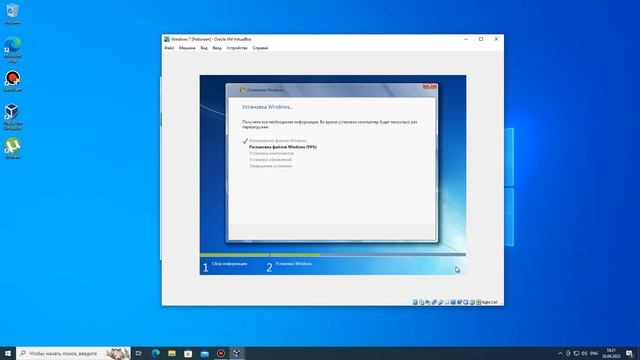Open the Вид menu

204,48
